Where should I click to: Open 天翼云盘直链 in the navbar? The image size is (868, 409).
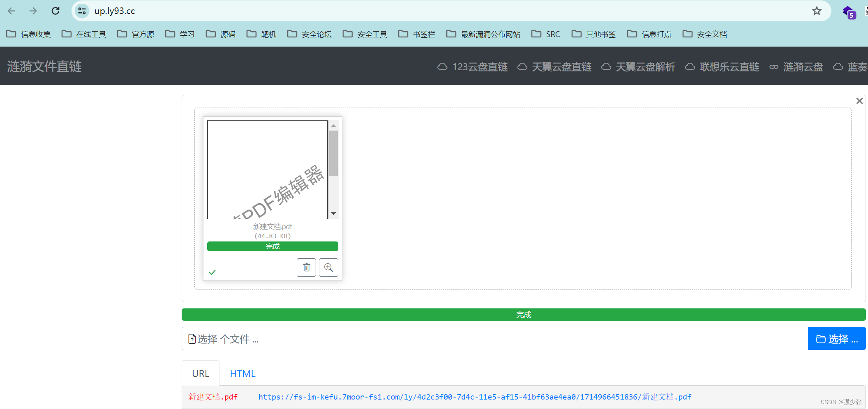coord(554,67)
